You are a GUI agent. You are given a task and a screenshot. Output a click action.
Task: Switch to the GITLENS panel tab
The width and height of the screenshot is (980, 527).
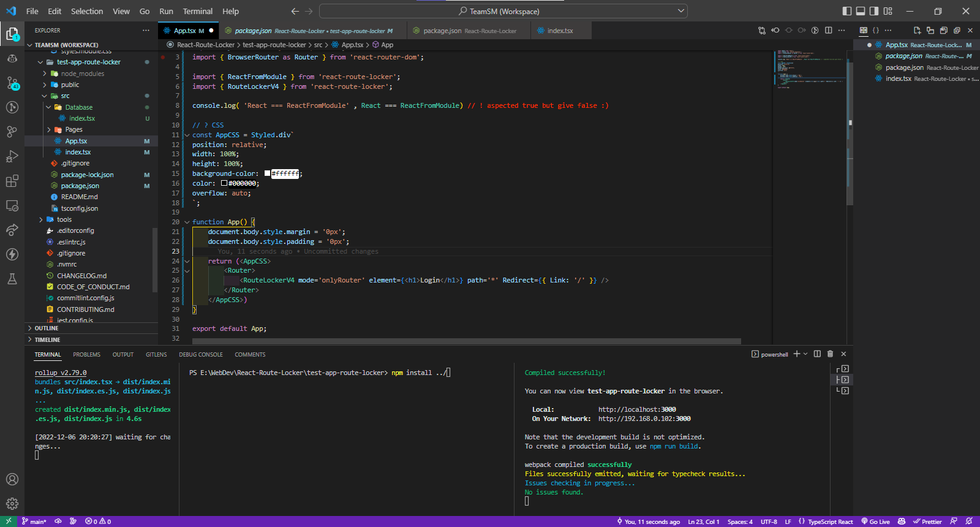(x=156, y=354)
